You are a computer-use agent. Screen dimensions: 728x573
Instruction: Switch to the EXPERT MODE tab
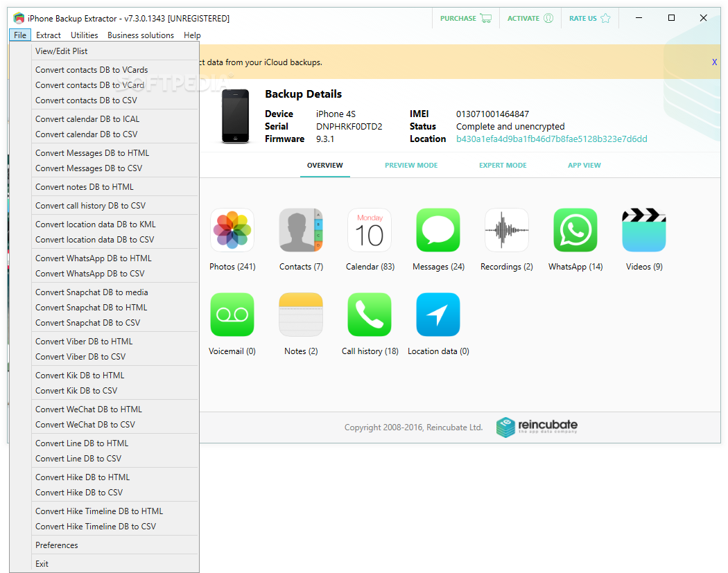[x=503, y=165]
